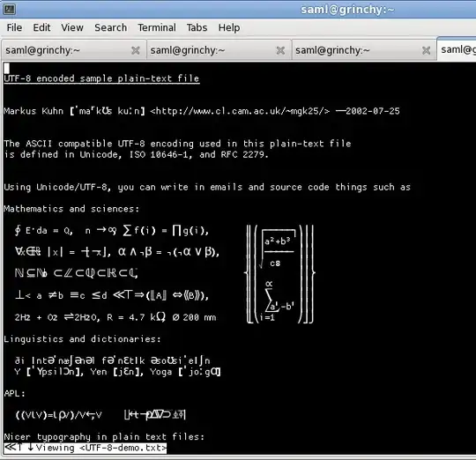Open the File menu
The height and width of the screenshot is (460, 476).
tap(14, 27)
